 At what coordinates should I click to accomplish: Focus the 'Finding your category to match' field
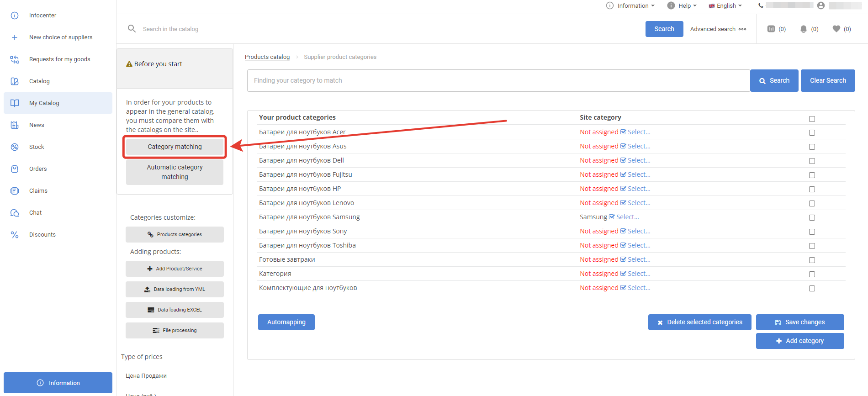tap(498, 80)
